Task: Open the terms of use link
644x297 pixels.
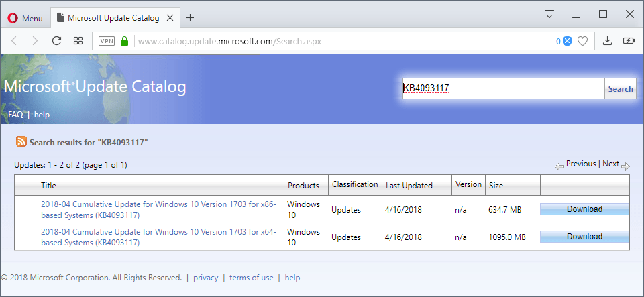Action: tap(252, 278)
